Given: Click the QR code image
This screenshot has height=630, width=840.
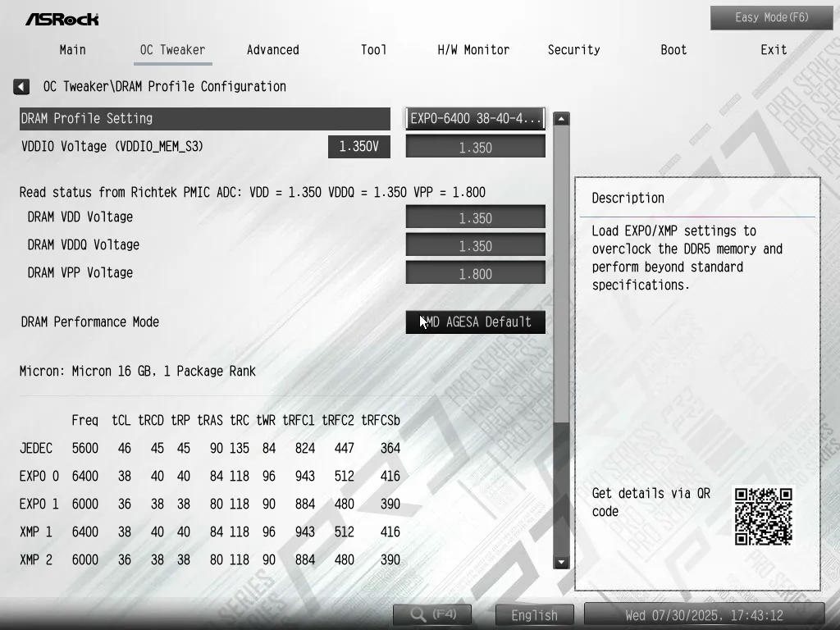Looking at the screenshot, I should pyautogui.click(x=764, y=516).
